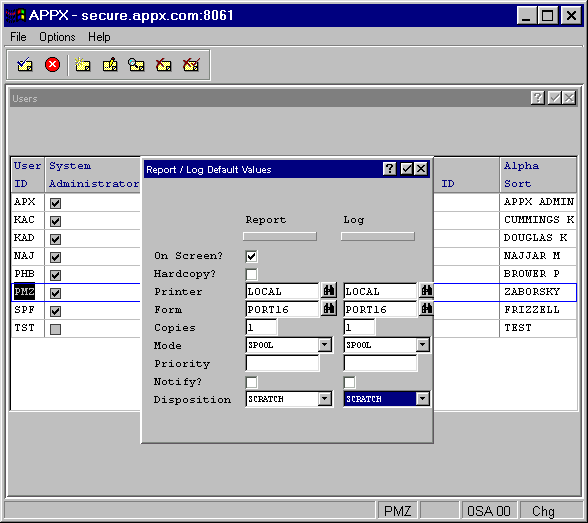
Task: Toggle System Administrator checkbox for SPF
Action: (56, 311)
